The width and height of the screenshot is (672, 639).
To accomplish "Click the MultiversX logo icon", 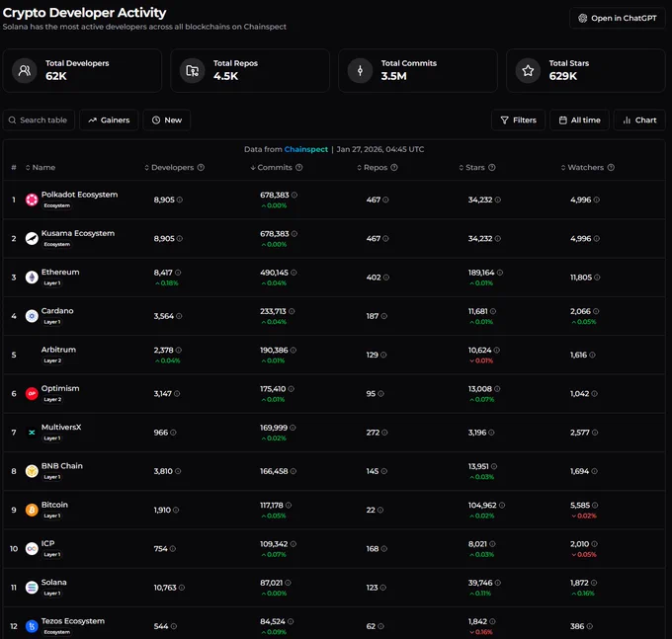I will point(32,433).
